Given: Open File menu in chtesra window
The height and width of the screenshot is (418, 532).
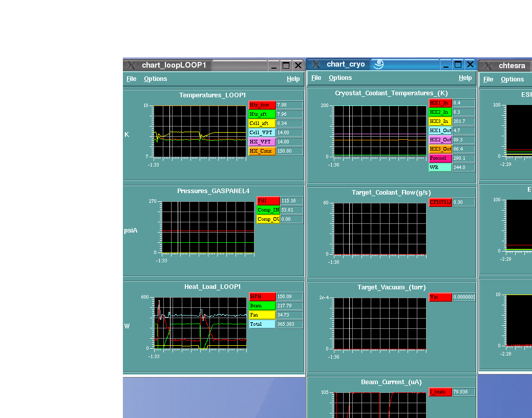Looking at the screenshot, I should (488, 79).
